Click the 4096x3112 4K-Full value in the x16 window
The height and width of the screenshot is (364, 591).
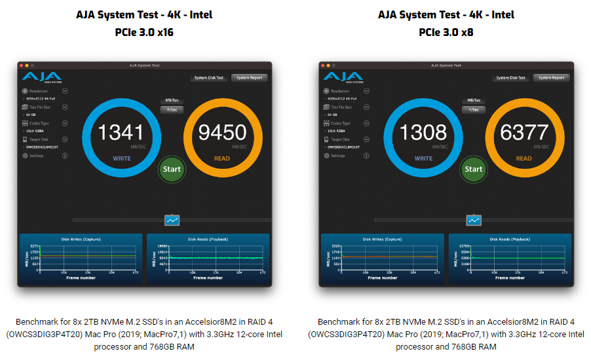(41, 99)
